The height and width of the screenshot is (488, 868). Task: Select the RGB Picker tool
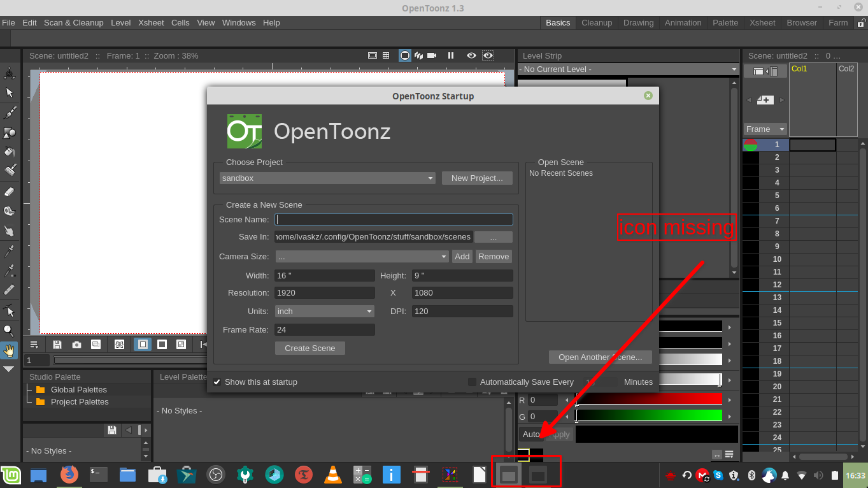[10, 271]
